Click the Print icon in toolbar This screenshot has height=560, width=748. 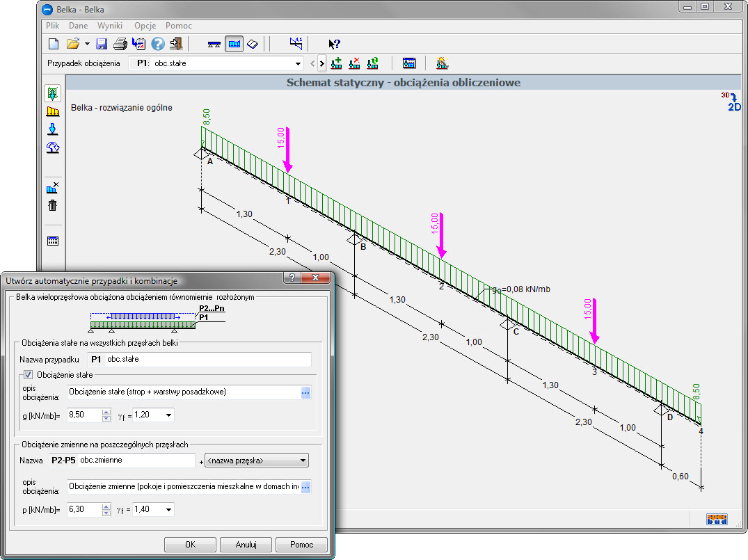(x=120, y=44)
